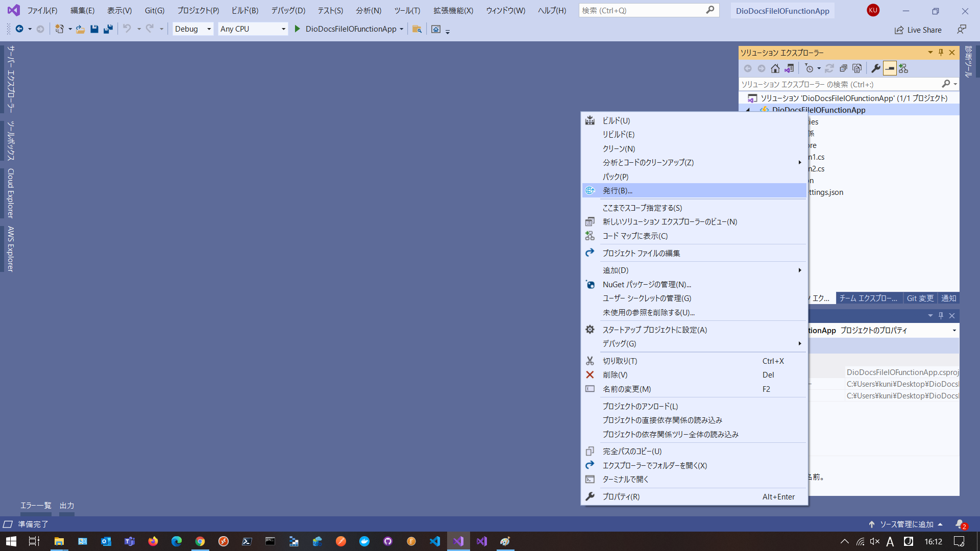The width and height of the screenshot is (980, 551).
Task: Click the Navigate Backward arrow in main toolbar
Action: click(x=19, y=29)
